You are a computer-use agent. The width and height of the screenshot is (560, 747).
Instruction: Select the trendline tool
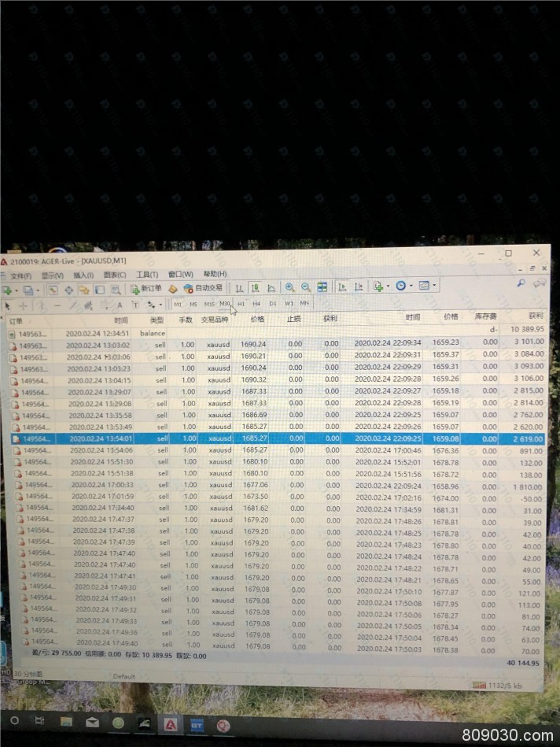73,305
